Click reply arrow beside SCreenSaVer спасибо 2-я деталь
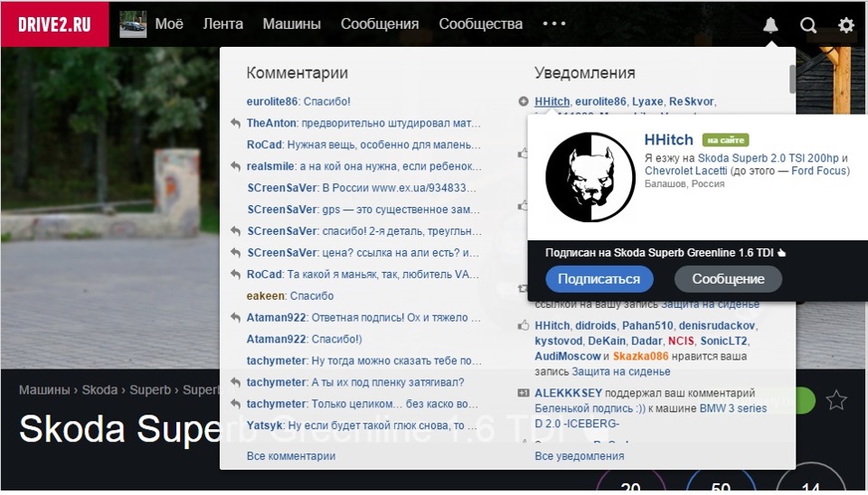868x495 pixels. coord(235,231)
